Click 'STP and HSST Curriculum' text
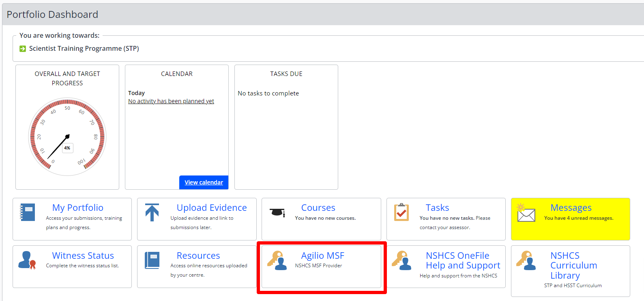Viewport: 644px width, 301px height. point(573,286)
